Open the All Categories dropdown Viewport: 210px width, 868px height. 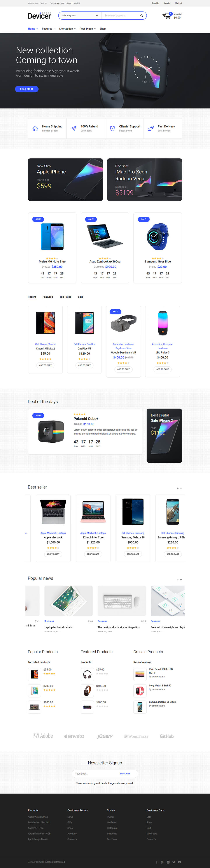[x=80, y=16]
